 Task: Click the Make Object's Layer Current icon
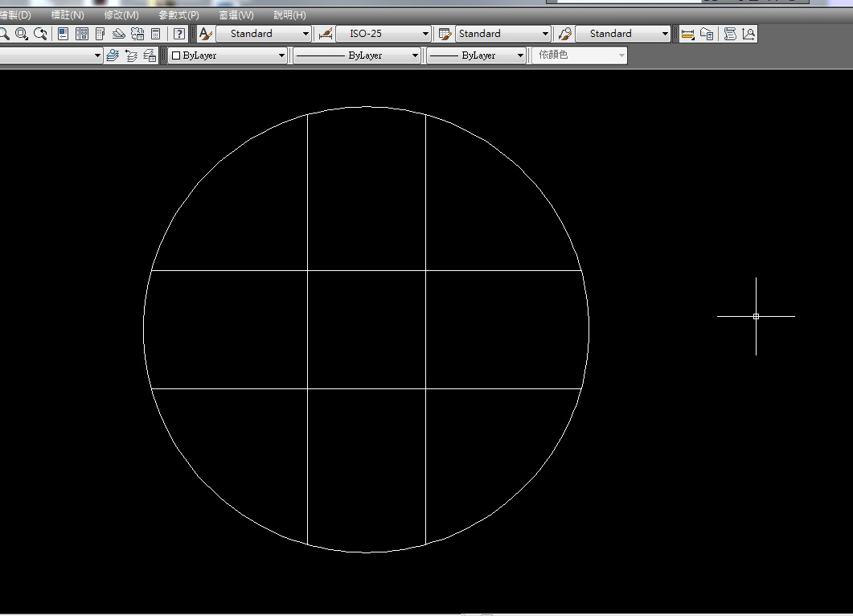point(112,55)
